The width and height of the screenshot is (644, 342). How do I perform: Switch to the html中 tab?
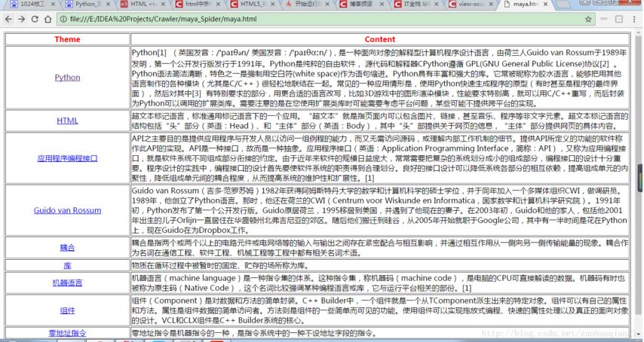[x=197, y=4]
